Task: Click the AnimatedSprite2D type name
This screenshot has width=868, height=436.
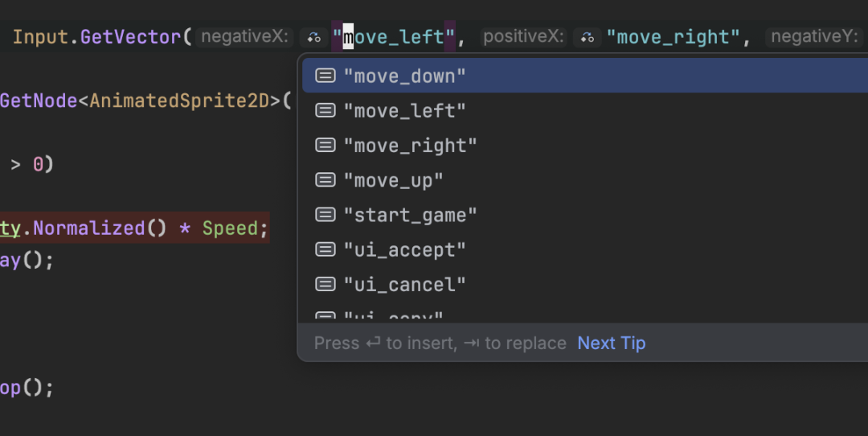Action: (179, 101)
